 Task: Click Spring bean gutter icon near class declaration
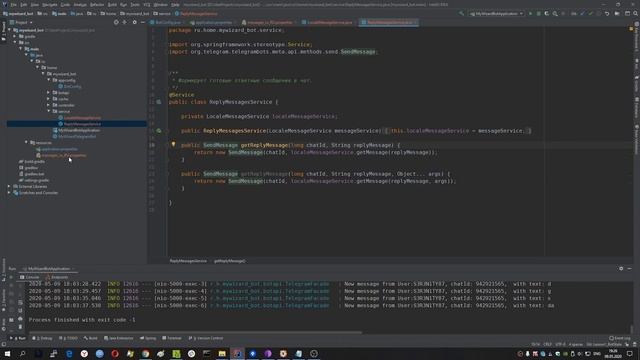click(x=159, y=102)
